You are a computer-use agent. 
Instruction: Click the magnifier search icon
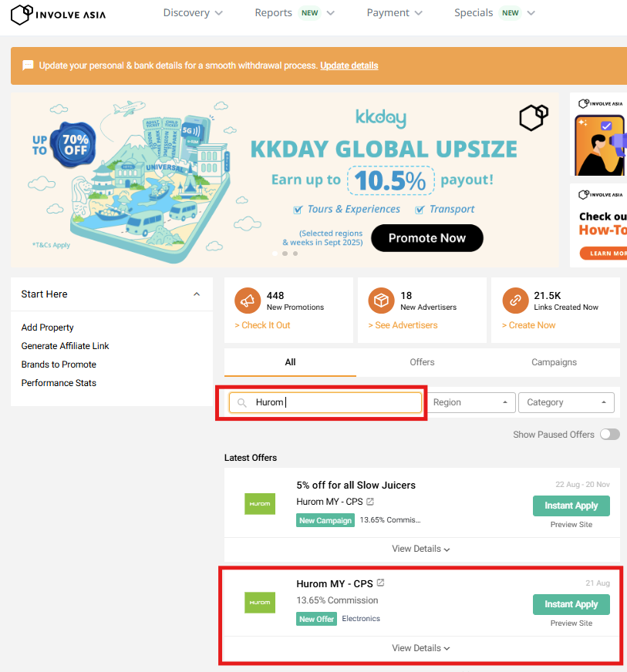(x=242, y=403)
